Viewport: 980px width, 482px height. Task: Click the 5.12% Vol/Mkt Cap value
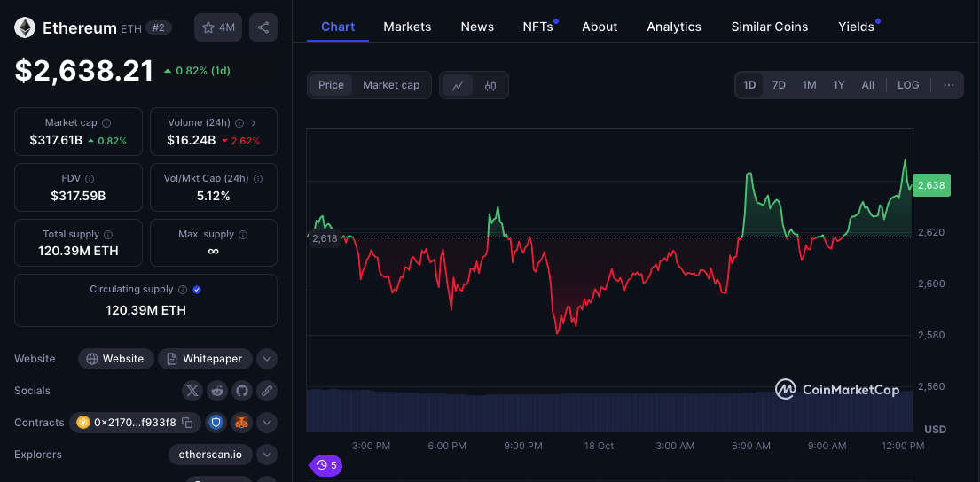(213, 196)
